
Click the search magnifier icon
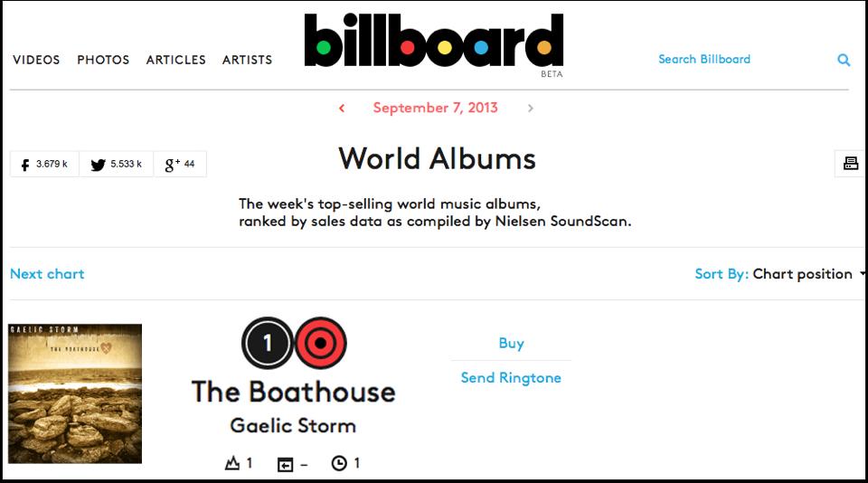[x=843, y=60]
